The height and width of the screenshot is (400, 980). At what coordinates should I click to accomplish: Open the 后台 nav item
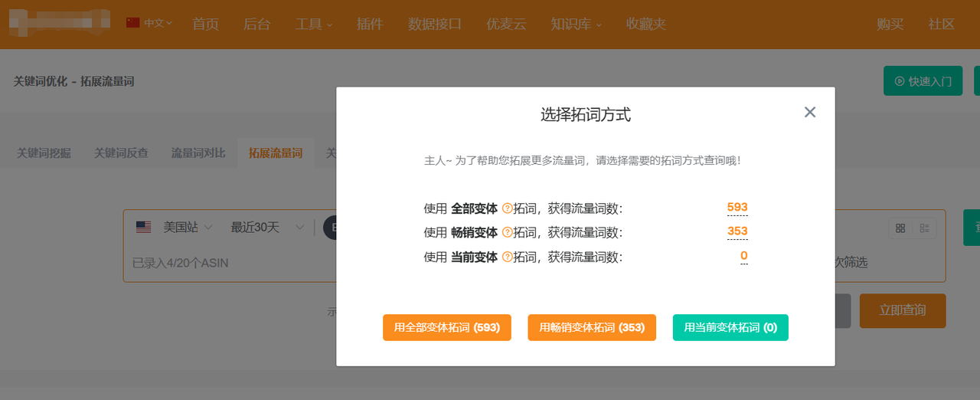(256, 24)
